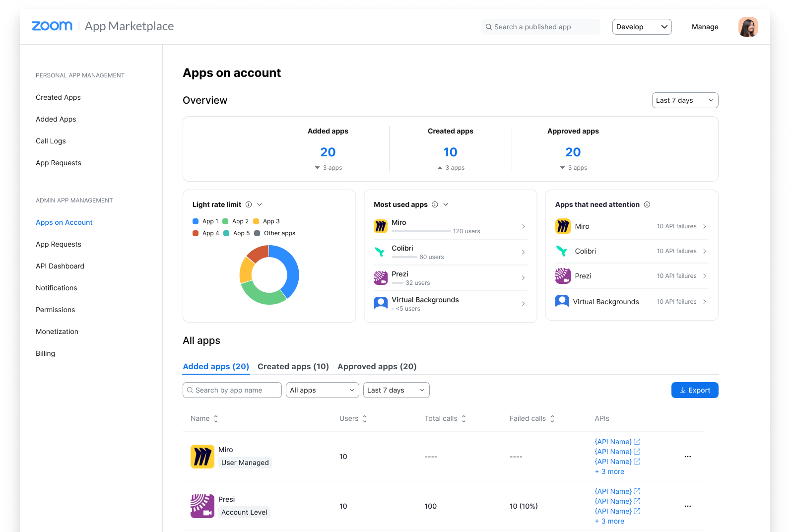The height and width of the screenshot is (532, 794).
Task: Open the All apps filter dropdown
Action: tap(323, 390)
